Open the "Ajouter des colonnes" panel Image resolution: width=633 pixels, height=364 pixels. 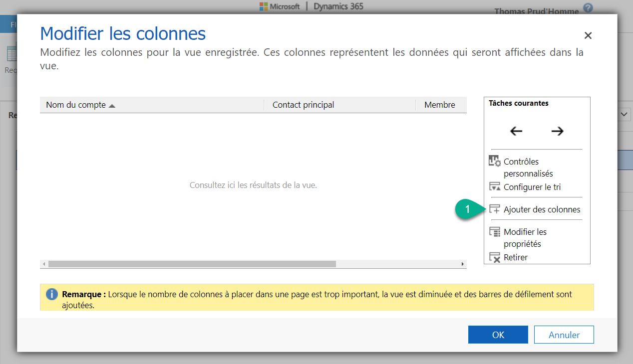(542, 209)
